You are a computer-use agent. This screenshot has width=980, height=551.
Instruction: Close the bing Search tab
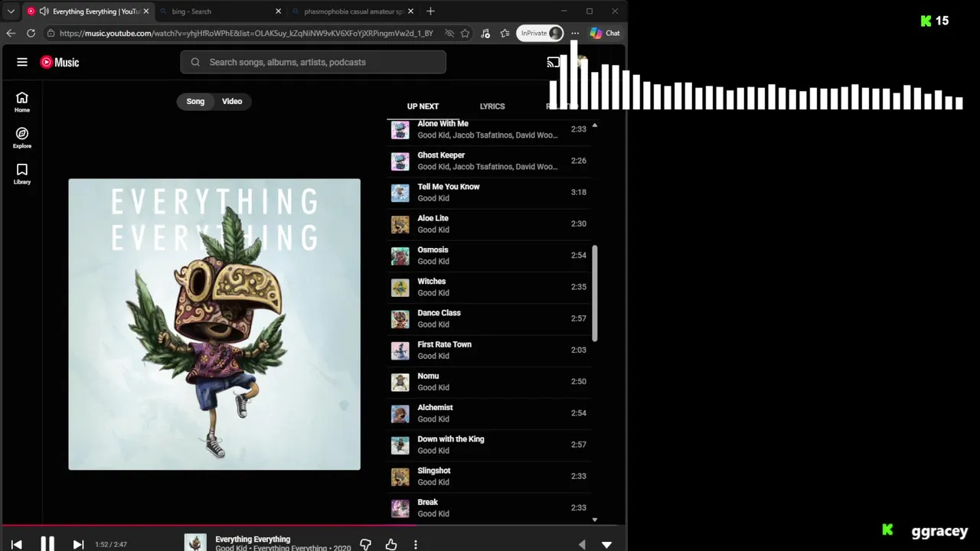278,11
